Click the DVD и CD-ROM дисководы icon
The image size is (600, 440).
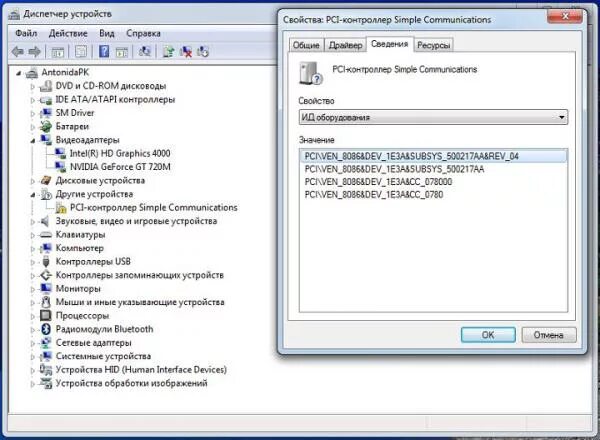pyautogui.click(x=46, y=86)
